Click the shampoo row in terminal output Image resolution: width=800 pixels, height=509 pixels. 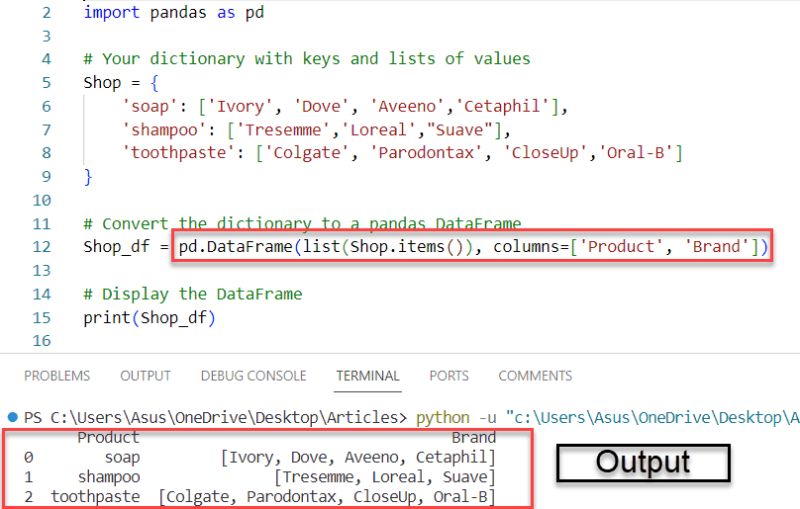coord(260,477)
